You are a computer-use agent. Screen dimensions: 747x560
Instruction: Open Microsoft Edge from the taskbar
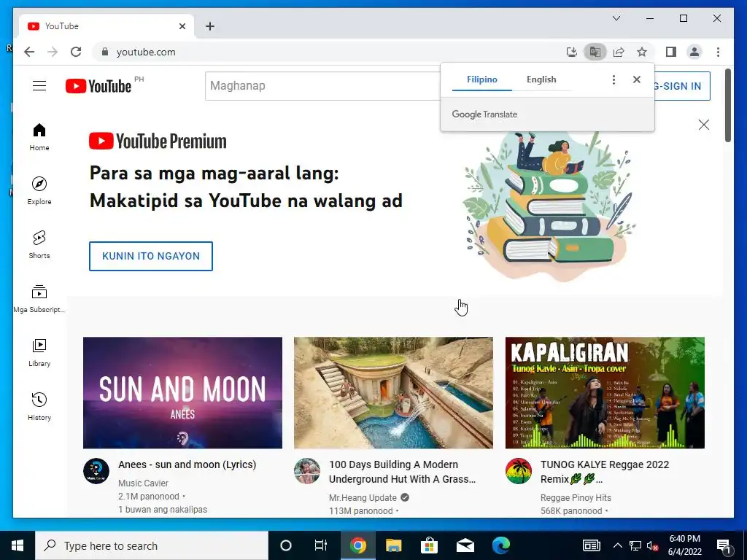(500, 545)
